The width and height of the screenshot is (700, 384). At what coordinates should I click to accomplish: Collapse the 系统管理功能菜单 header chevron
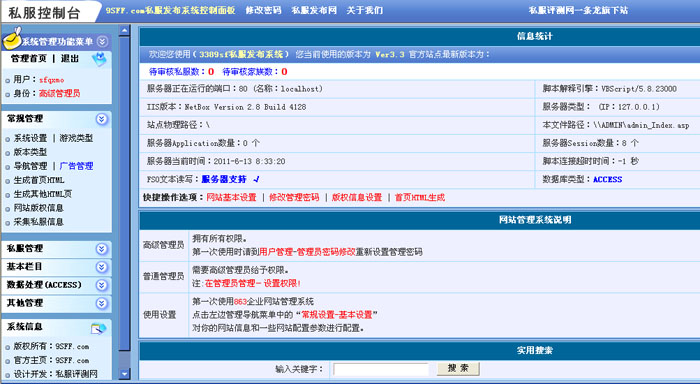coord(102,42)
